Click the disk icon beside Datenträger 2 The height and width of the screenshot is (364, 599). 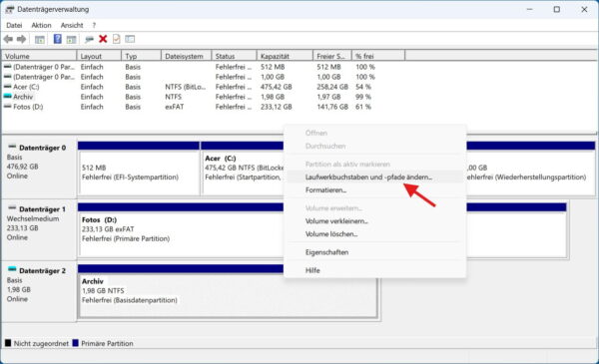coord(12,269)
